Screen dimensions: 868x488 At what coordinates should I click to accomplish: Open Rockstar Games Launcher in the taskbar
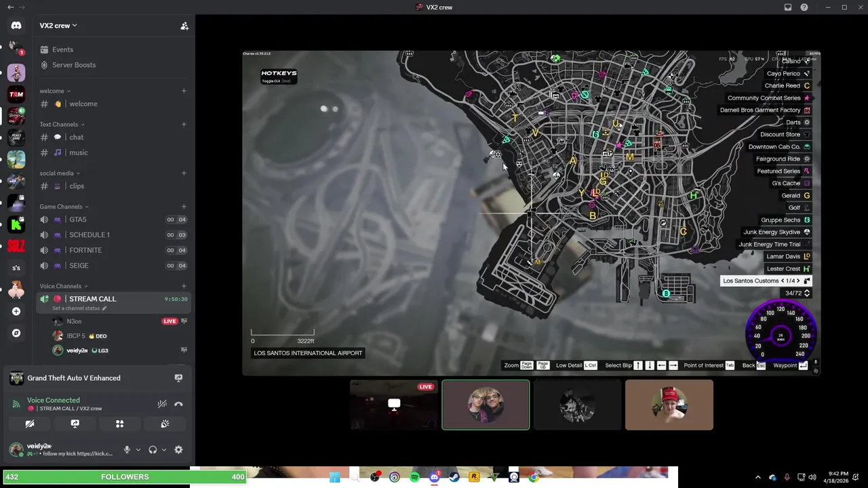click(474, 477)
